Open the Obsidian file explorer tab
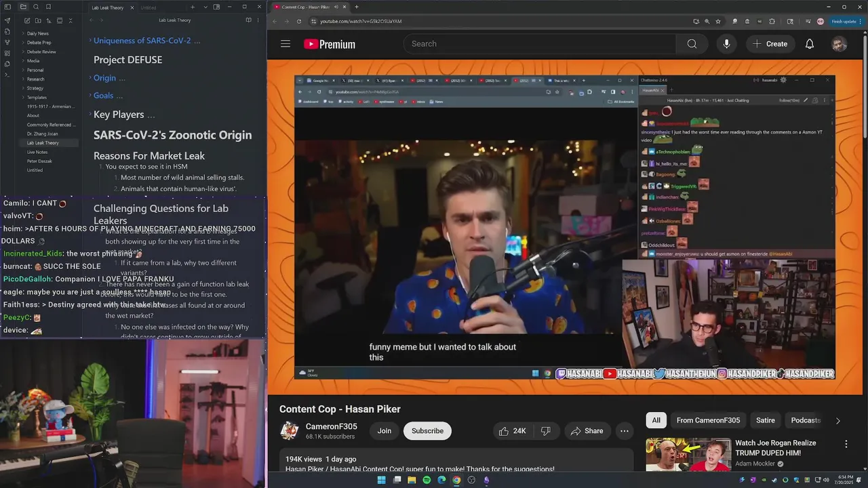This screenshot has height=488, width=868. 23,7
